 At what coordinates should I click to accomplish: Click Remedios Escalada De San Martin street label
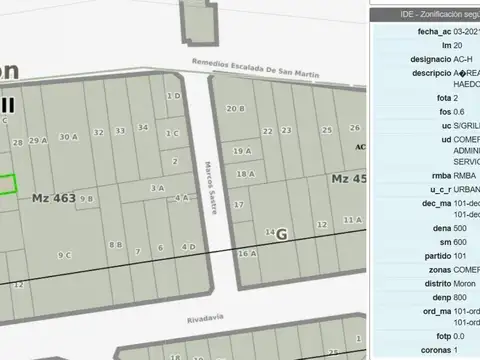point(256,68)
